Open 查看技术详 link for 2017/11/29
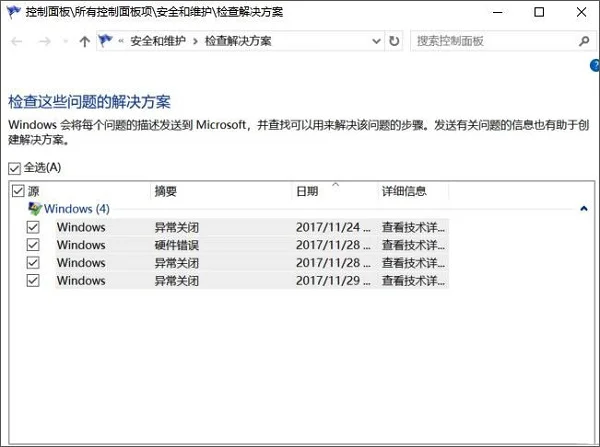This screenshot has width=600, height=447. (x=413, y=281)
